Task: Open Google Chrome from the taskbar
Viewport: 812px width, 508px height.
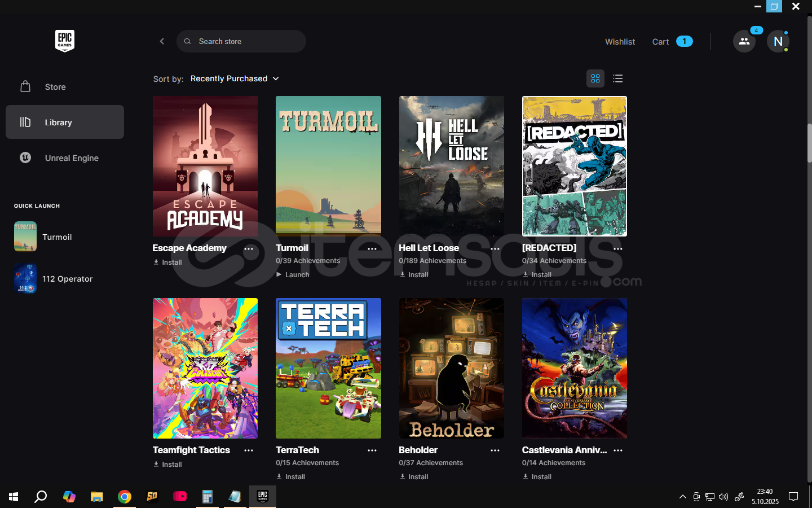Action: 124,497
